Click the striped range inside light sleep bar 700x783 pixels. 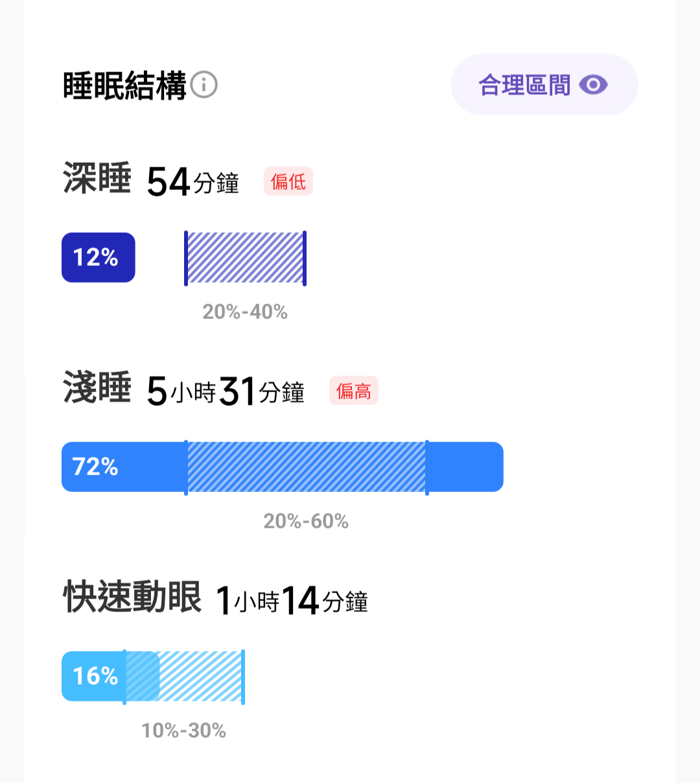click(x=307, y=467)
